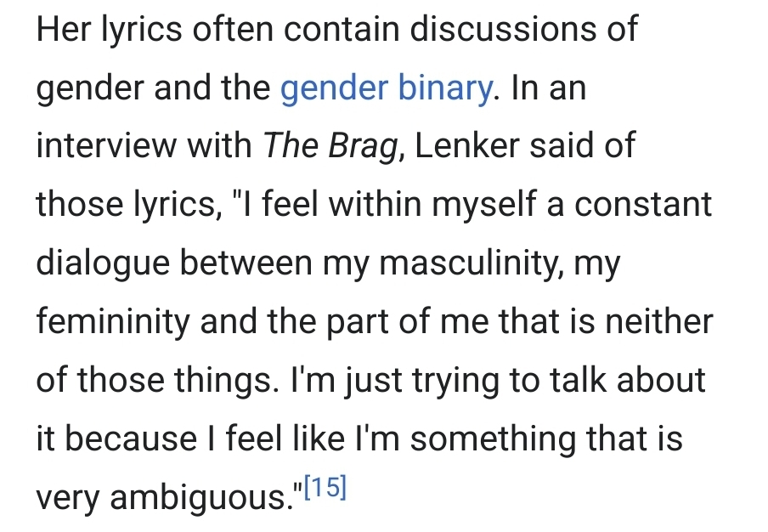Open the gender binary link

point(386,88)
